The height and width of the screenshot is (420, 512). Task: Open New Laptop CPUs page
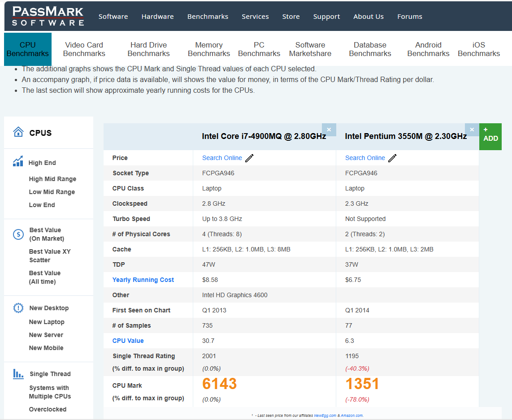(47, 322)
